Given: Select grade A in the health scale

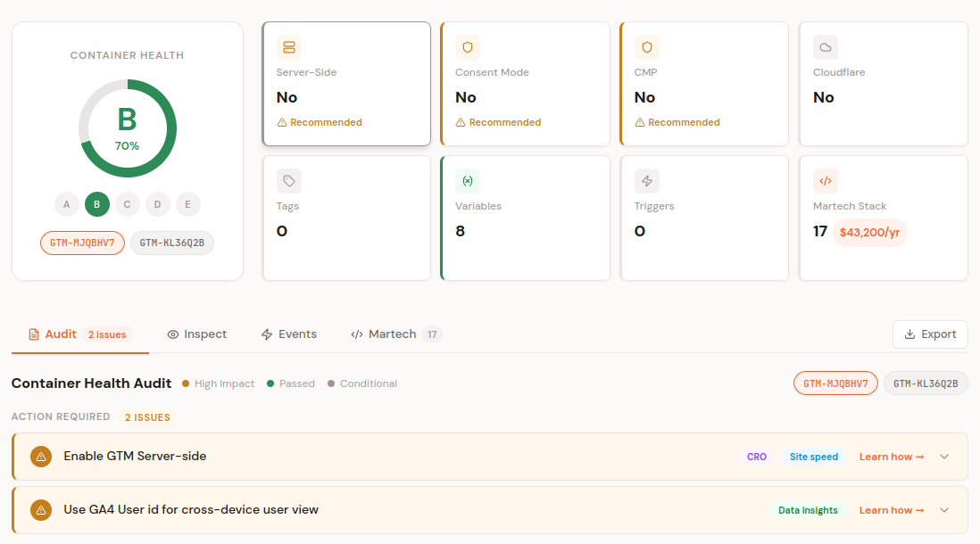Looking at the screenshot, I should [66, 204].
